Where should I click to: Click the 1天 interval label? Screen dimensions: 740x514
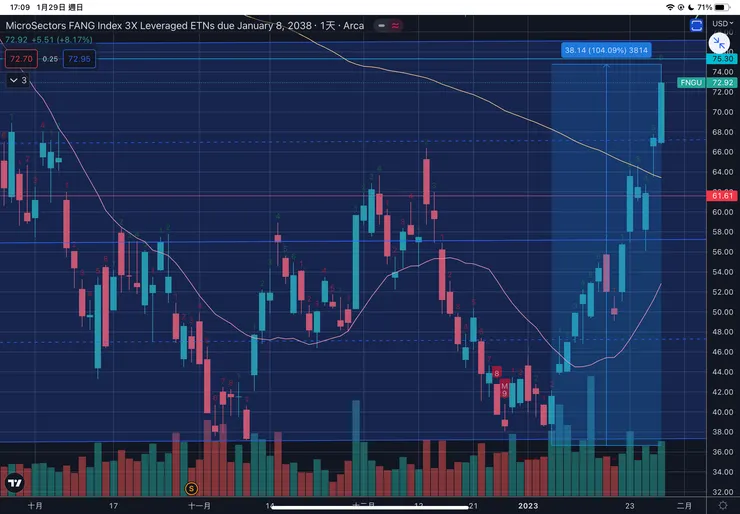coord(328,25)
